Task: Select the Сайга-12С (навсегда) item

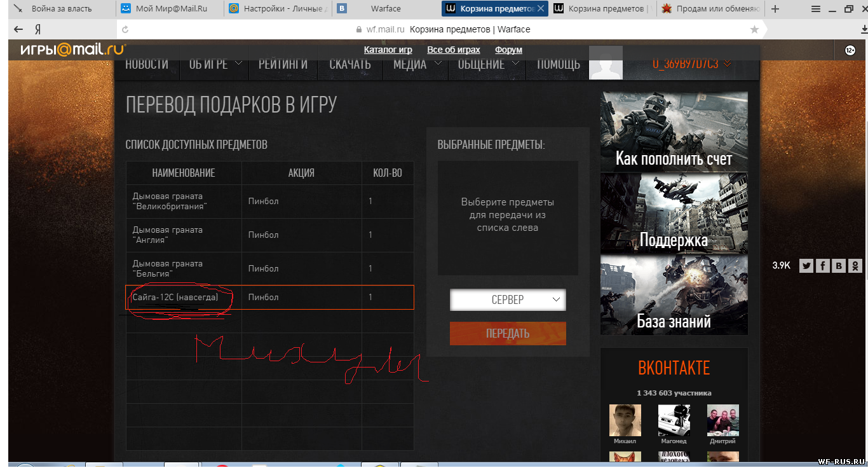Action: [175, 297]
